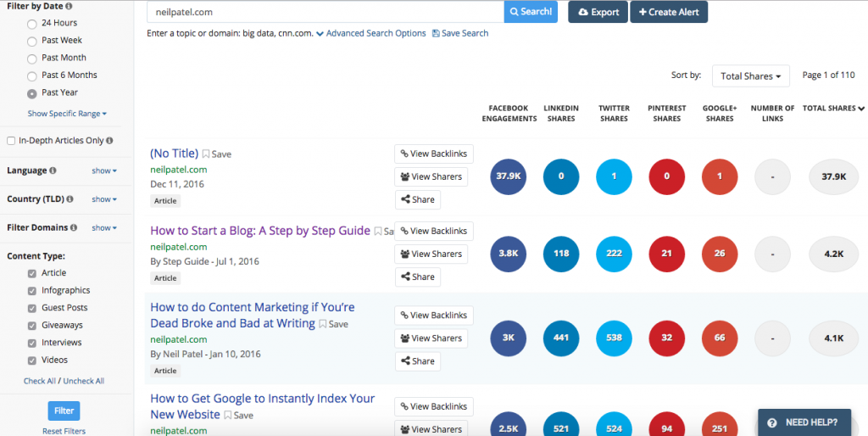868x436 pixels.
Task: Sort by TOTAL SHARES column header
Action: pyautogui.click(x=833, y=109)
